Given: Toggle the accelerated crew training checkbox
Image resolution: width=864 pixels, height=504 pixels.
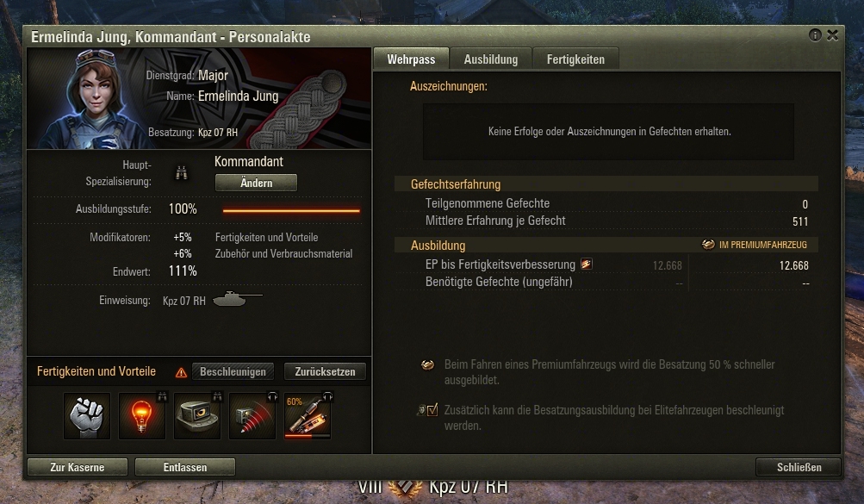Looking at the screenshot, I should pyautogui.click(x=432, y=410).
